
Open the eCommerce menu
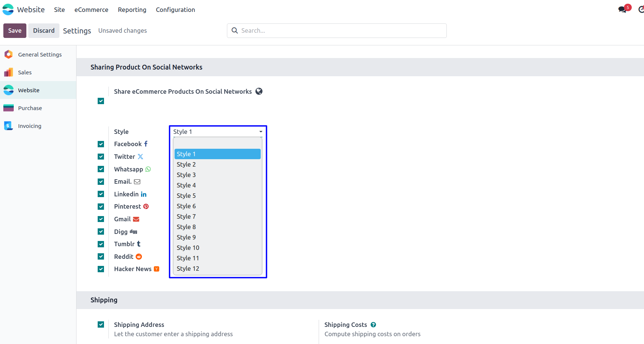click(x=91, y=10)
